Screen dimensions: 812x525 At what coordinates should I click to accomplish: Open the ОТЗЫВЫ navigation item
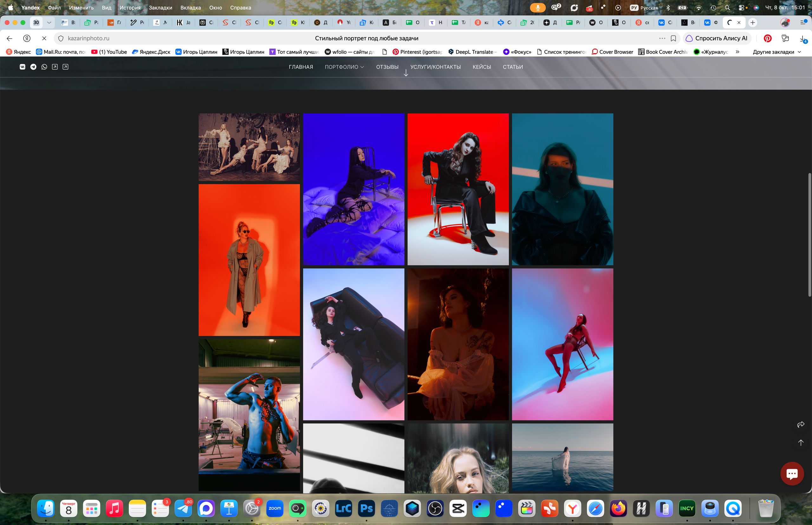click(387, 67)
